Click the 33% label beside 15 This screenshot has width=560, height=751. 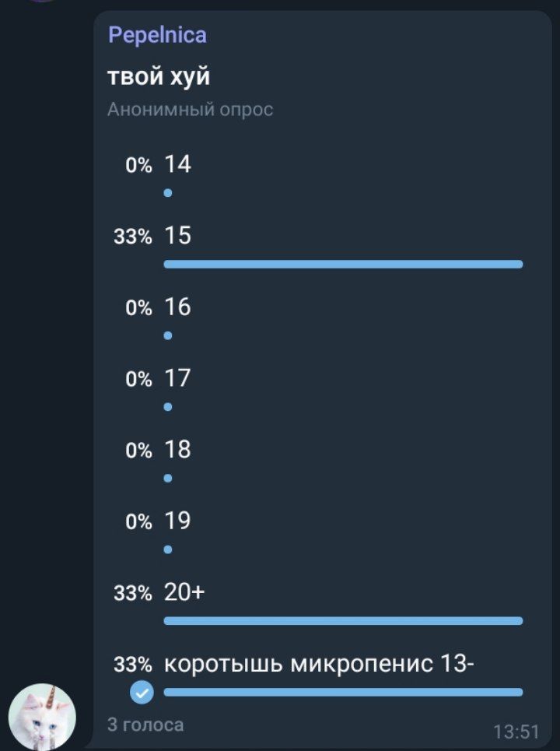tap(133, 237)
